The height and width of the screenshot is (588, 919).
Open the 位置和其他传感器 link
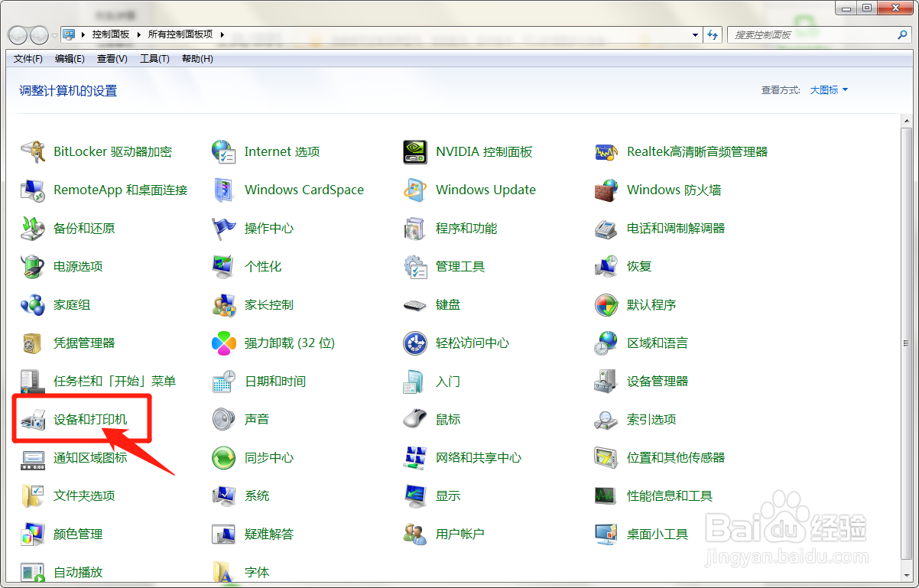click(676, 457)
